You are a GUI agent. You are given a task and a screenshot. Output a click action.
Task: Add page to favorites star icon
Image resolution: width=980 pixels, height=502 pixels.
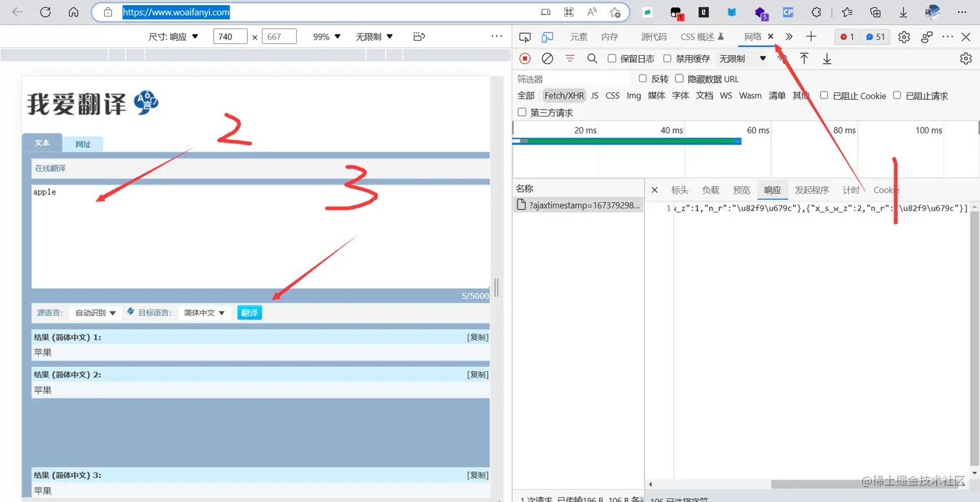coord(615,12)
